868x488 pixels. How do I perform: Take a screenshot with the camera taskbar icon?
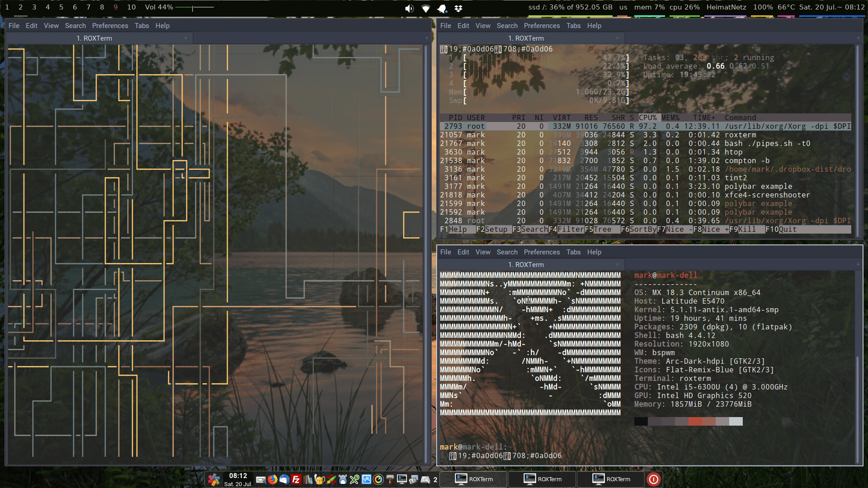tap(414, 479)
